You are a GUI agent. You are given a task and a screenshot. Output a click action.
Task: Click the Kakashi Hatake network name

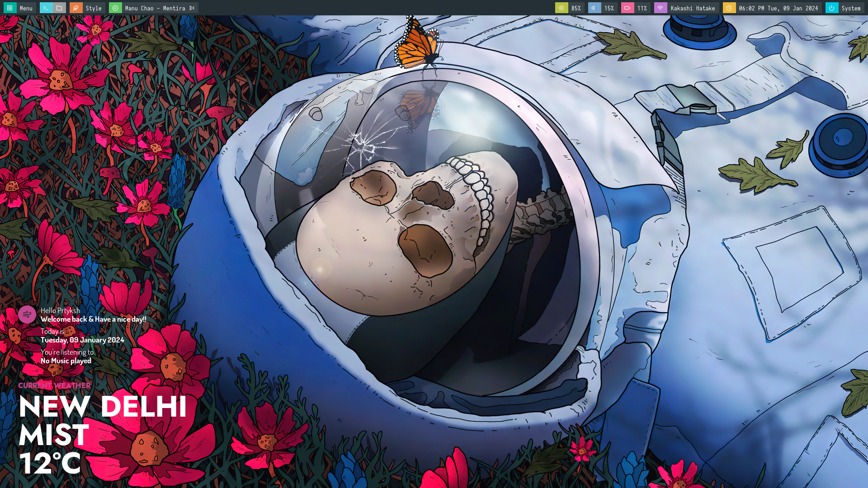[x=693, y=8]
